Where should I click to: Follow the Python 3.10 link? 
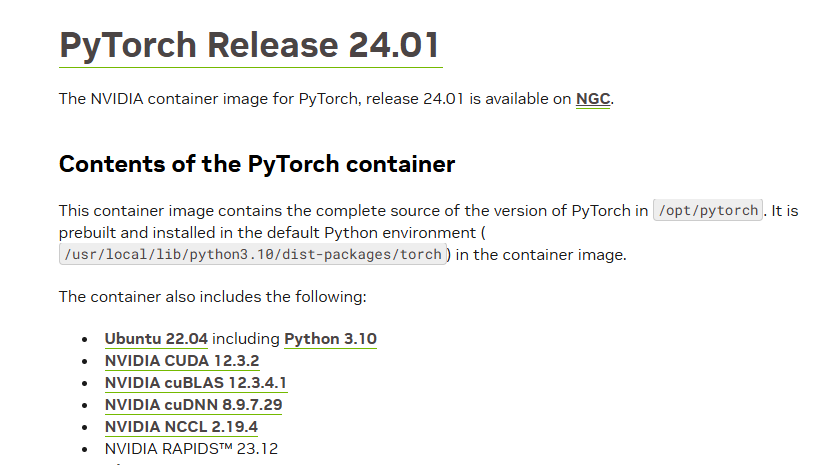tap(330, 339)
